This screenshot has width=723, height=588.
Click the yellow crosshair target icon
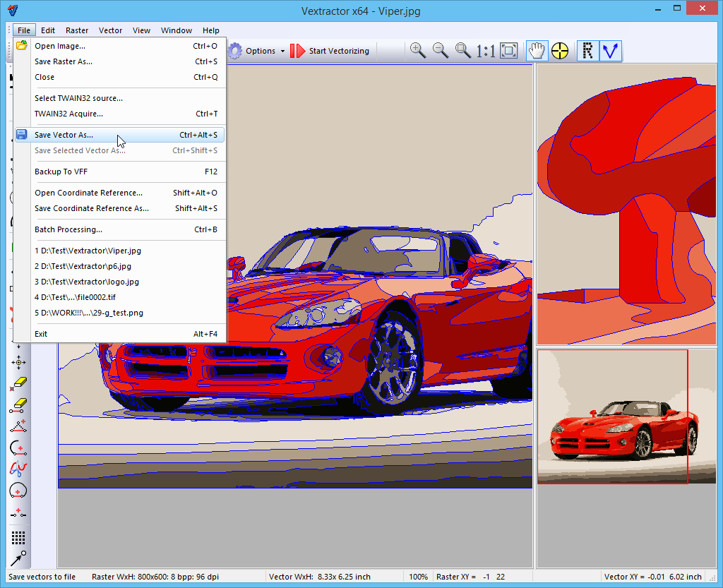click(560, 50)
